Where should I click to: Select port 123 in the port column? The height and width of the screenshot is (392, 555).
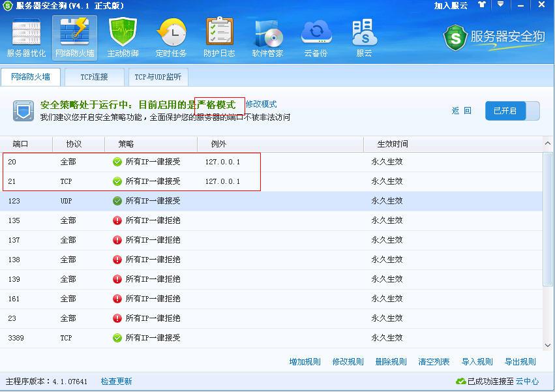14,201
